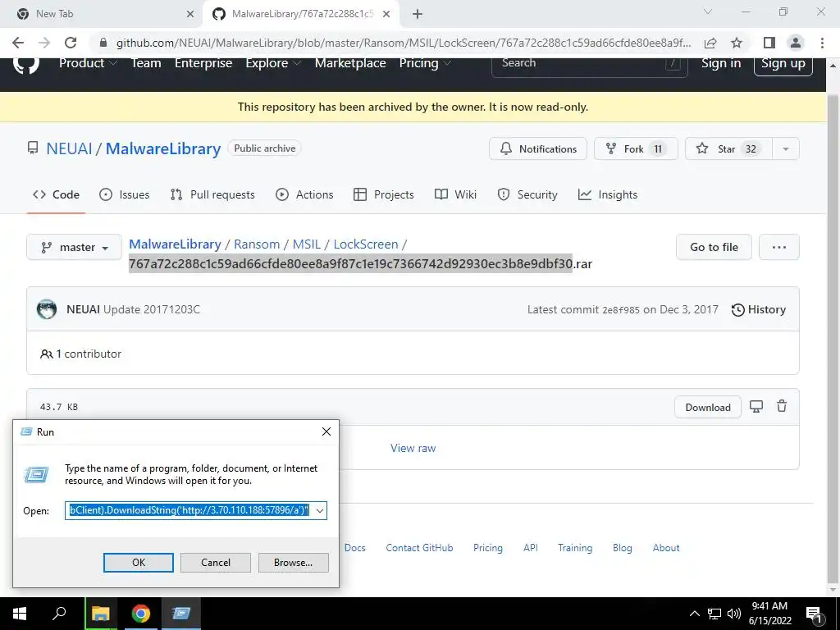Image resolution: width=840 pixels, height=630 pixels.
Task: Open notification center icon
Action: coord(815,614)
